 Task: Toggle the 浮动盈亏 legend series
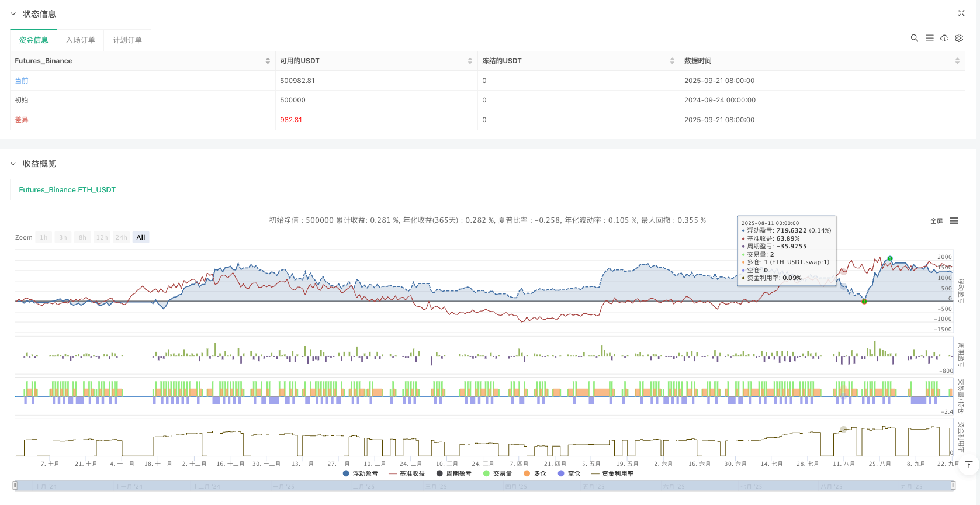click(360, 473)
